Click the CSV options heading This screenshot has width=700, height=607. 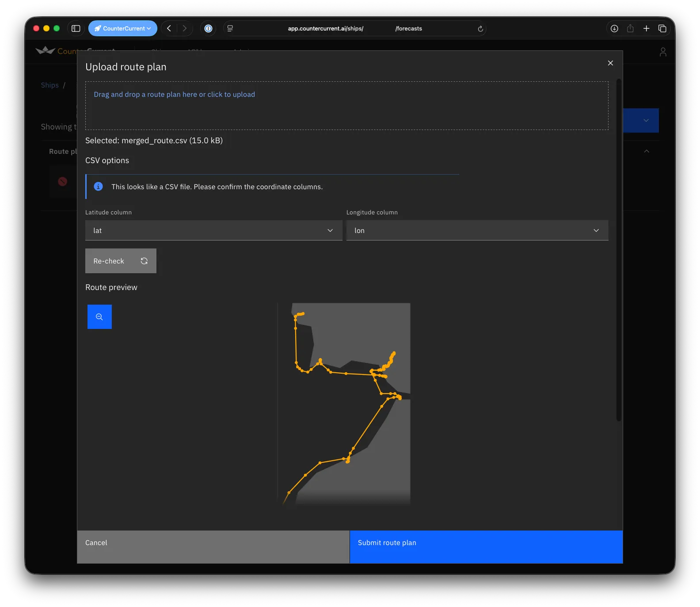pyautogui.click(x=107, y=160)
